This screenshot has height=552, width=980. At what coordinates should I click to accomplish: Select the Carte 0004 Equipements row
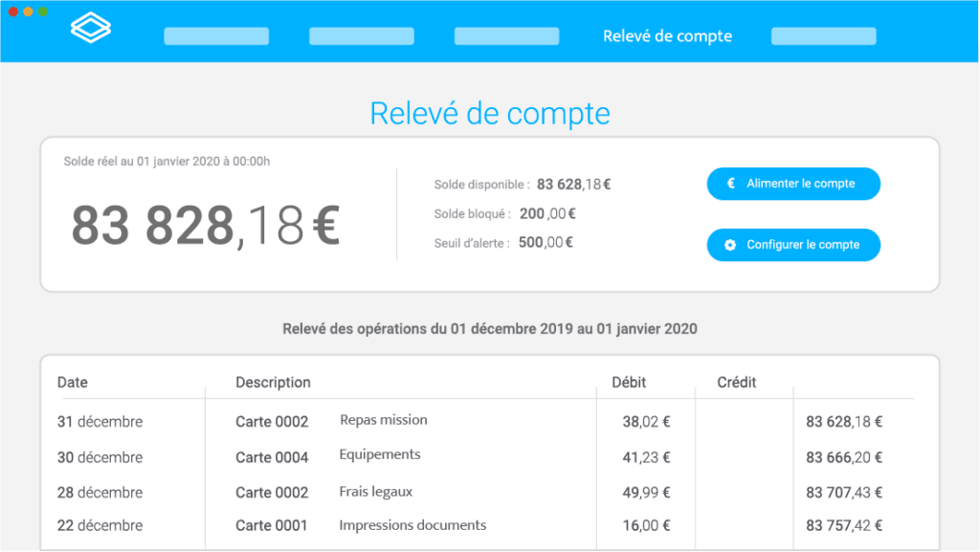point(383,454)
